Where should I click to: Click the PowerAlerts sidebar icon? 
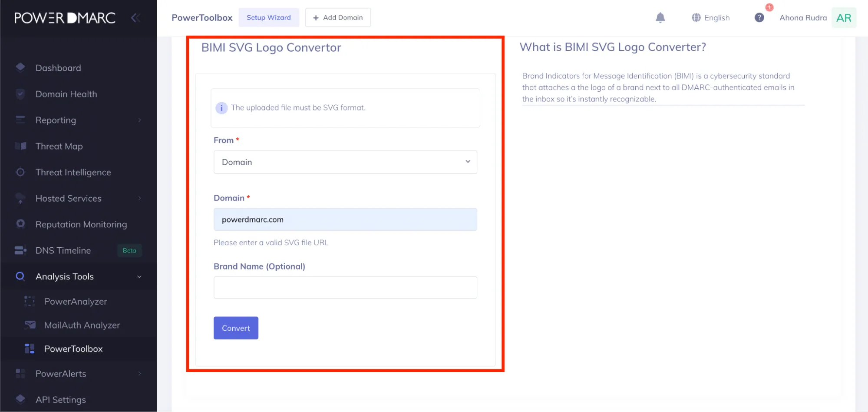click(x=20, y=373)
